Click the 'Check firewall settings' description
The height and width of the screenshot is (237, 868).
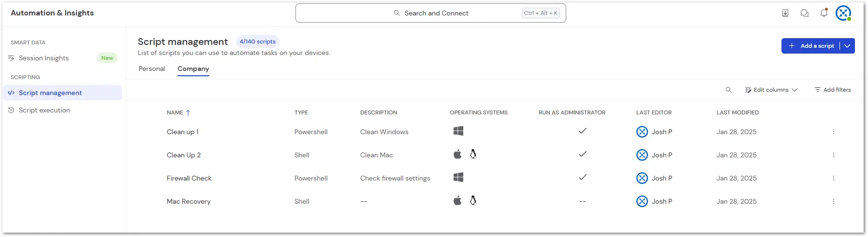pyautogui.click(x=395, y=178)
